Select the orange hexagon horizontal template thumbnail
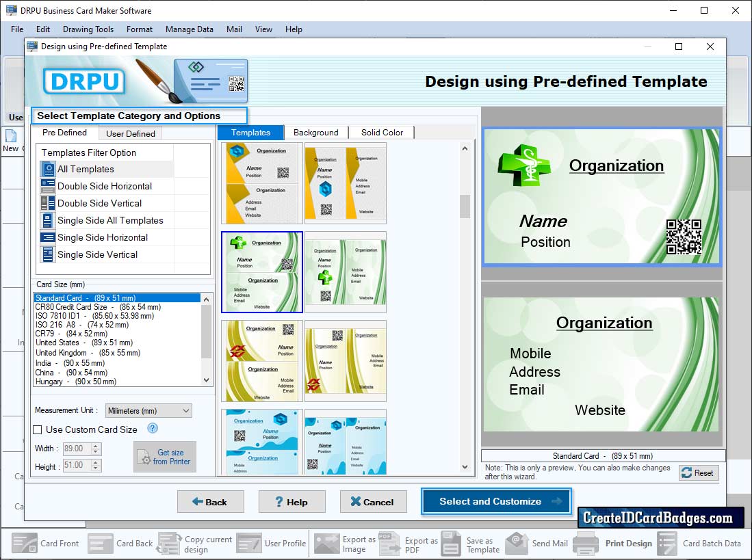Image resolution: width=752 pixels, height=560 pixels. [262, 183]
